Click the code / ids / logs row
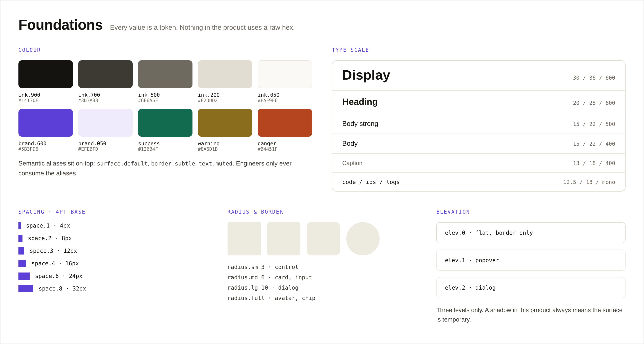This screenshot has width=644, height=344. [x=479, y=182]
